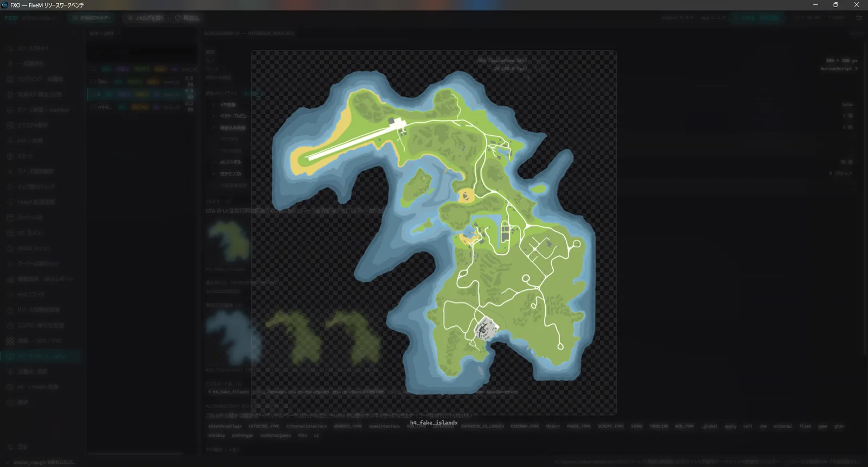Toggle the ベクタープレビュー checkbox

pos(213,116)
